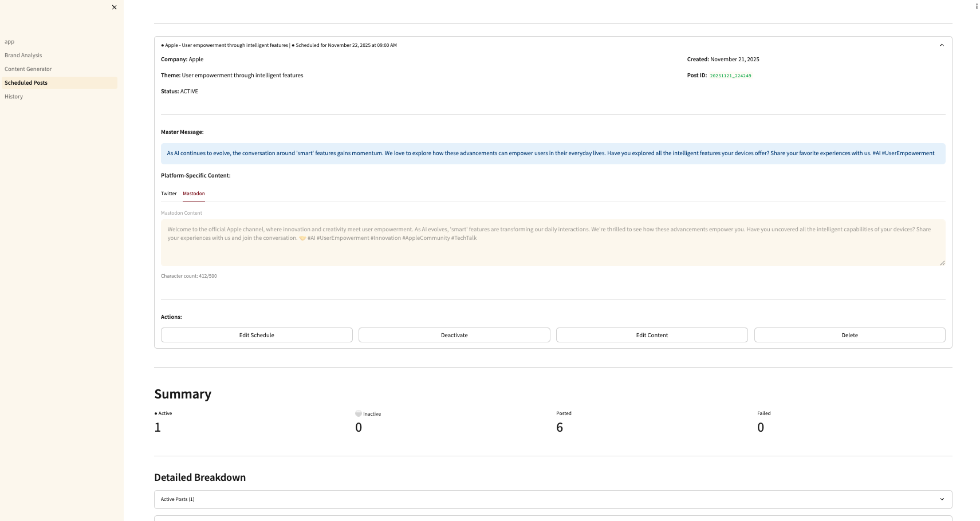Click the blue Master Message box
The image size is (980, 521).
(x=552, y=153)
